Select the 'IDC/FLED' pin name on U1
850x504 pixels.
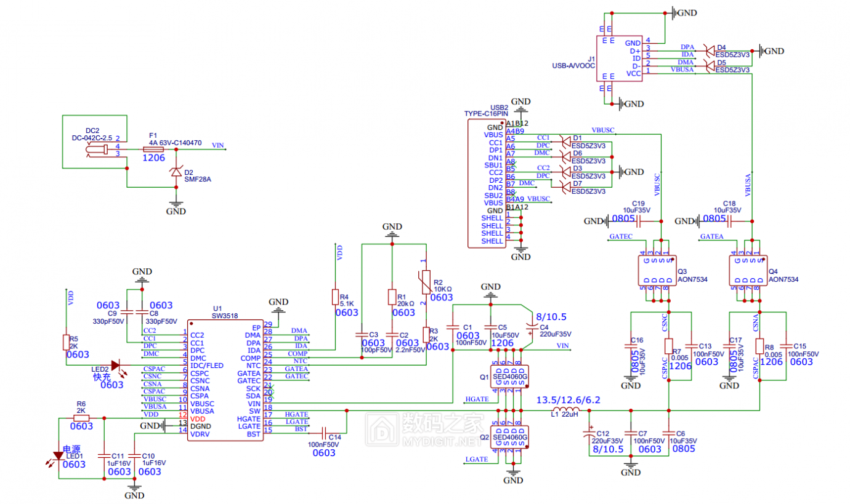coord(207,366)
